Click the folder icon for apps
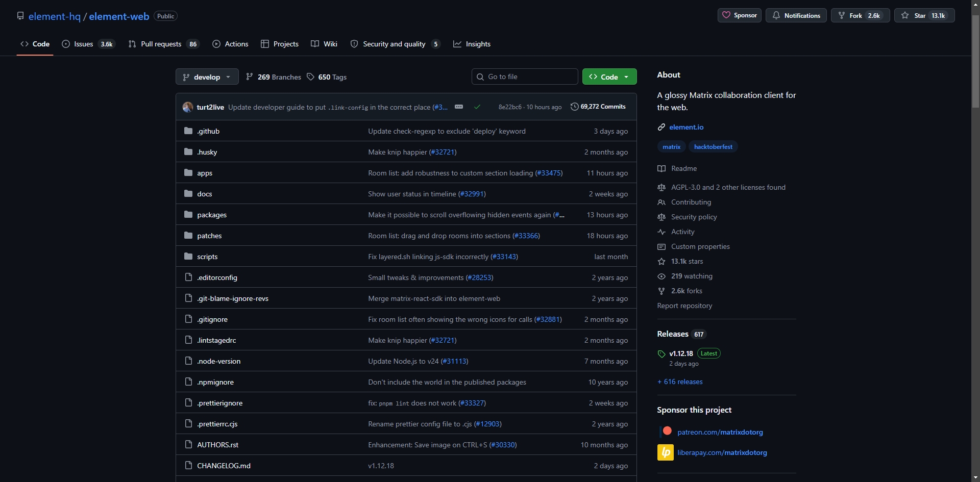980x482 pixels. (188, 173)
